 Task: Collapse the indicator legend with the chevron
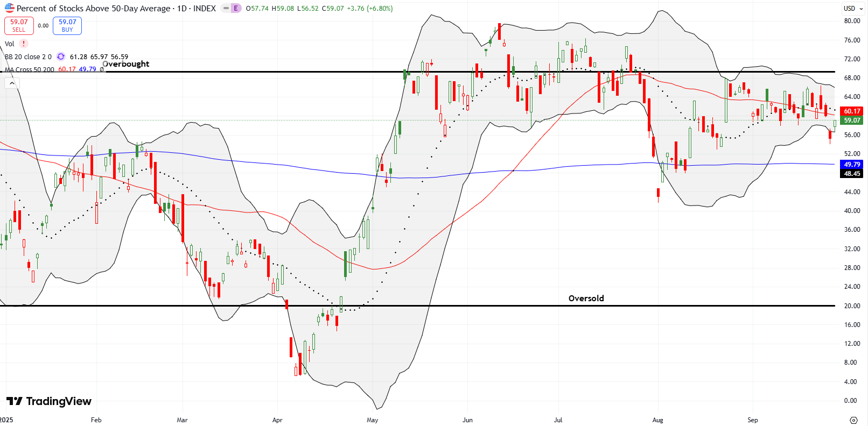12,83
